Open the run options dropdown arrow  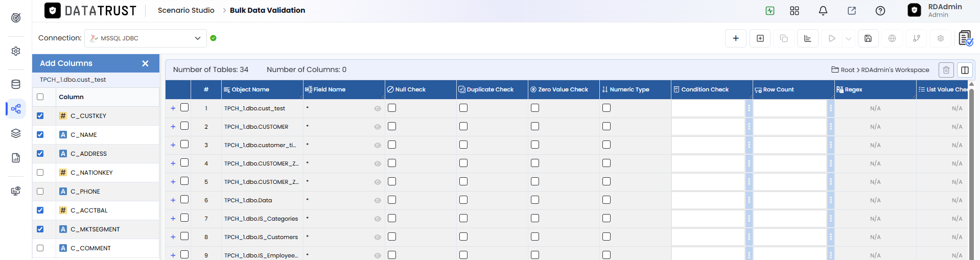pos(849,38)
